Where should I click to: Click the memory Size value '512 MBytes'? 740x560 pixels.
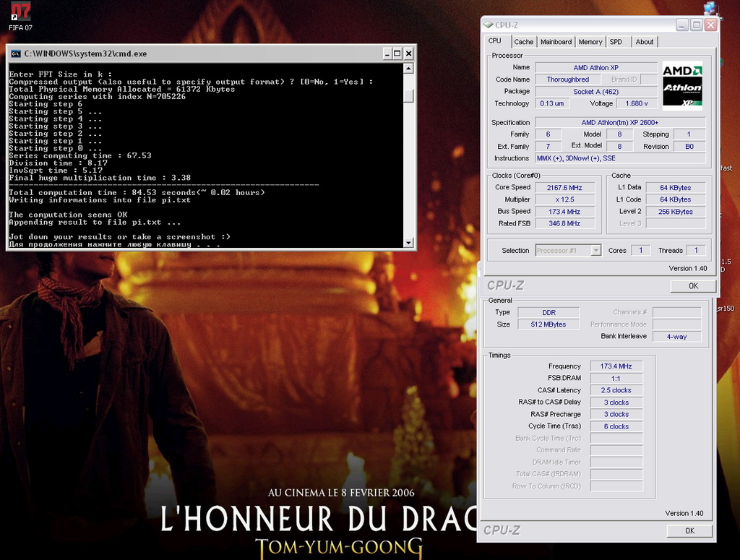pos(549,324)
